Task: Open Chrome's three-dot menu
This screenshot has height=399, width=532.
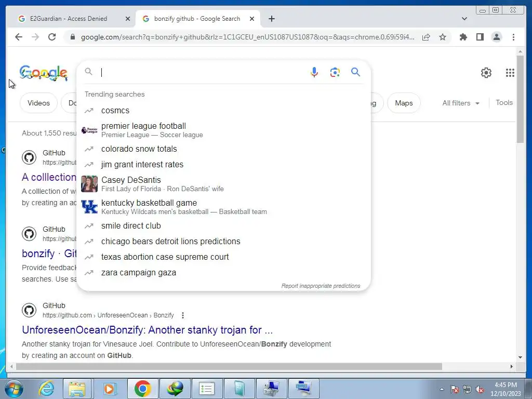Action: [513, 37]
